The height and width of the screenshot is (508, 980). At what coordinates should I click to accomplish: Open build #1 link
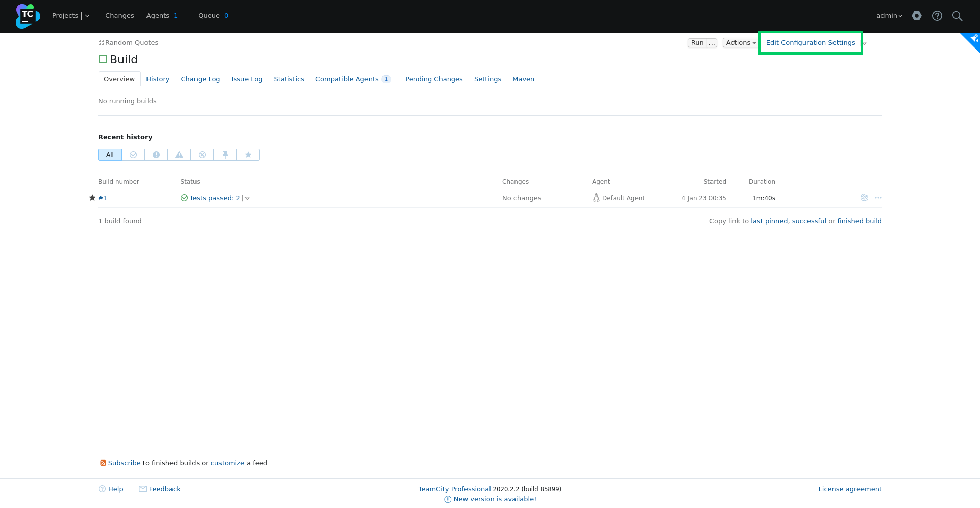point(103,198)
